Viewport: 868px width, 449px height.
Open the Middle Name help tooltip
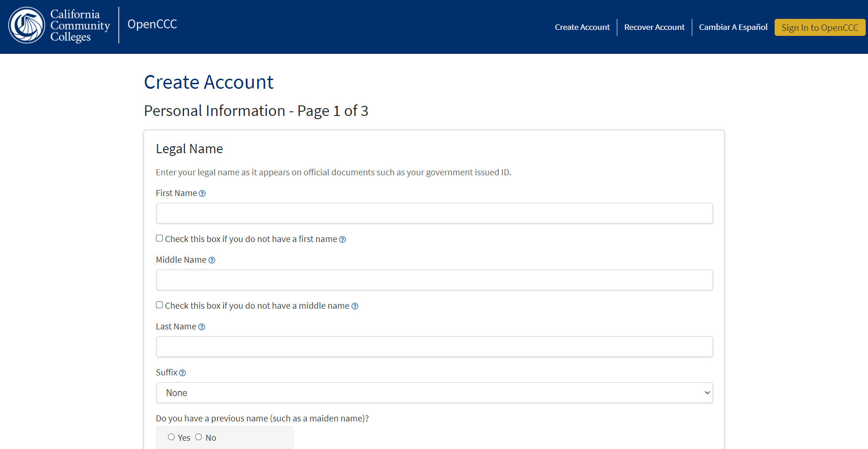click(x=212, y=260)
